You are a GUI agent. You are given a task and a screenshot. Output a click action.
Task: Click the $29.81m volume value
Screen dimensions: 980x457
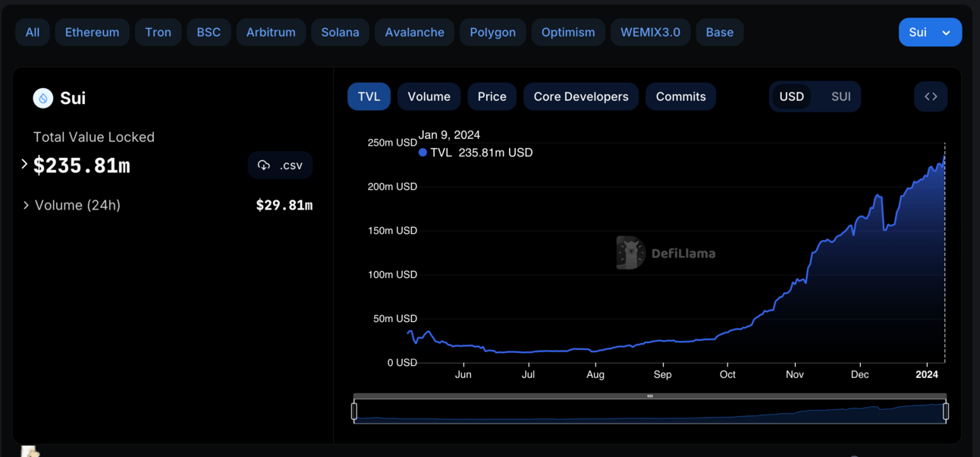[x=284, y=205]
